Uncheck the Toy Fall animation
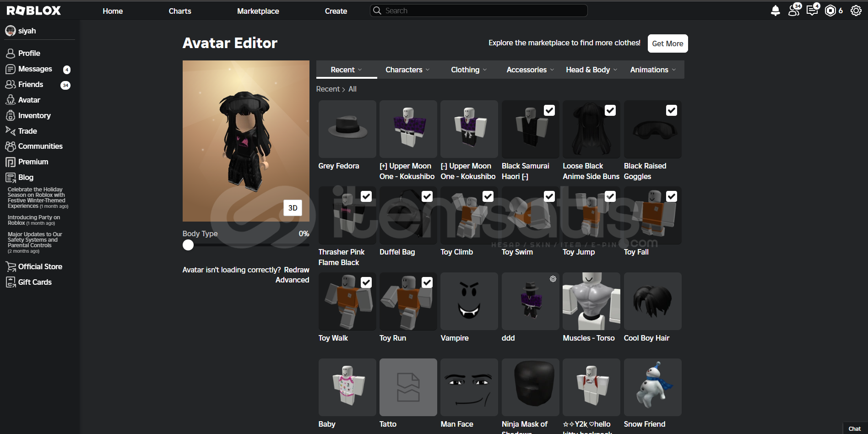This screenshot has height=434, width=868. pyautogui.click(x=672, y=196)
